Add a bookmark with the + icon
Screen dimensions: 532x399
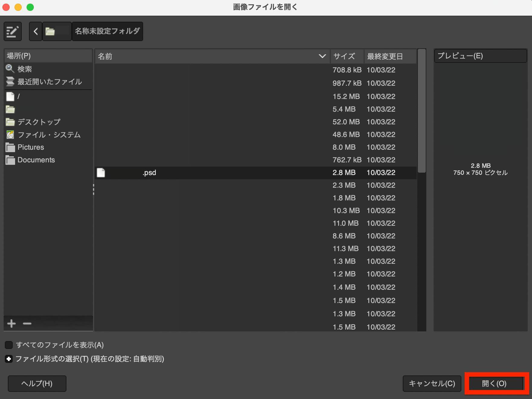tap(11, 323)
